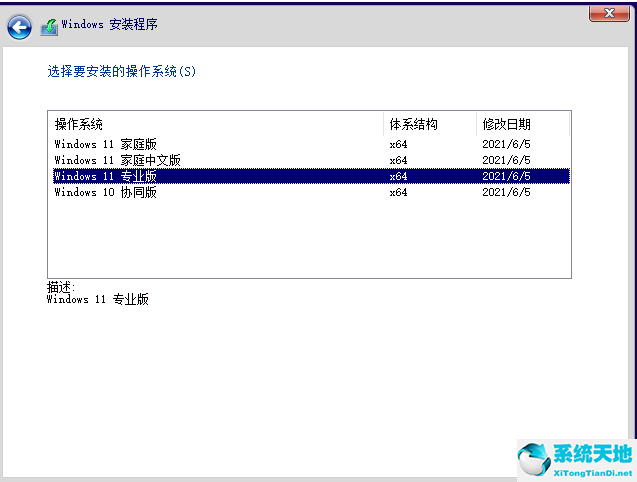The height and width of the screenshot is (482, 637).
Task: Click x64 in the Windows 11 家庭版 row
Action: coord(398,145)
